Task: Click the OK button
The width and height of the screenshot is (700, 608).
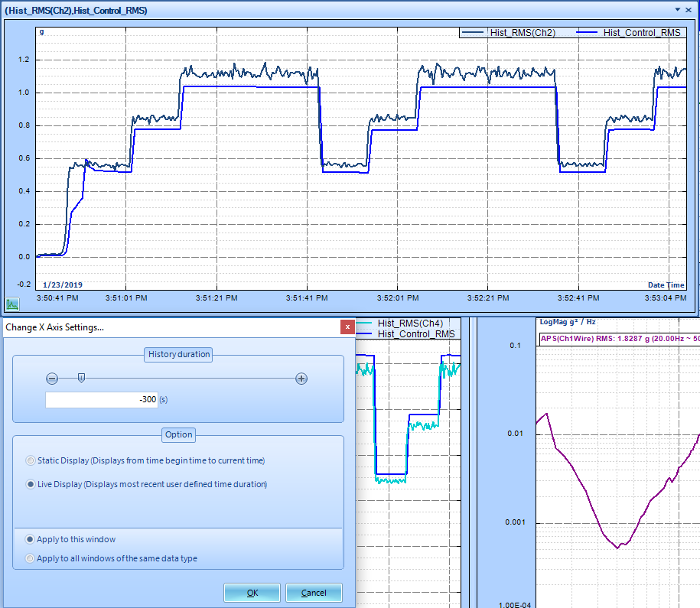Action: click(252, 593)
